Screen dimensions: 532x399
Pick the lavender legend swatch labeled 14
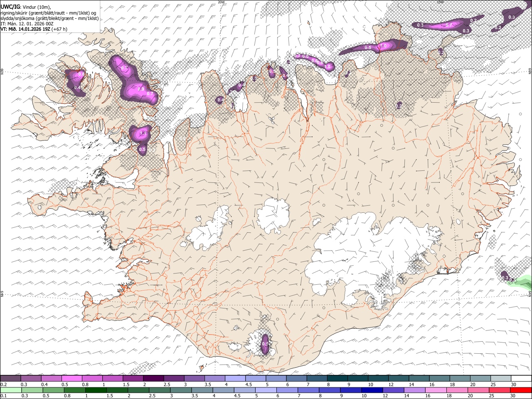pos(414,390)
